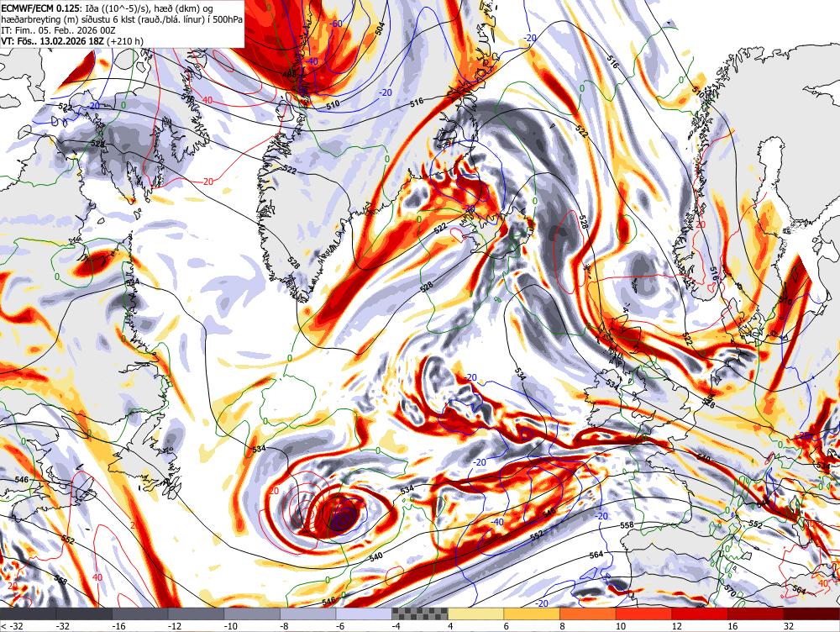Pick the red-orange legend swatch between 10 and 12
This screenshot has width=840, height=632.
pyautogui.click(x=644, y=614)
